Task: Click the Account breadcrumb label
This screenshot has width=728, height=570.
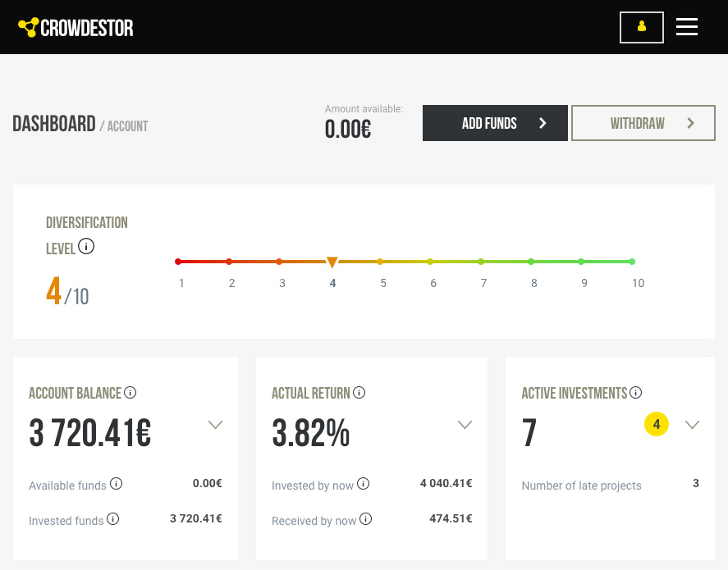Action: [127, 126]
